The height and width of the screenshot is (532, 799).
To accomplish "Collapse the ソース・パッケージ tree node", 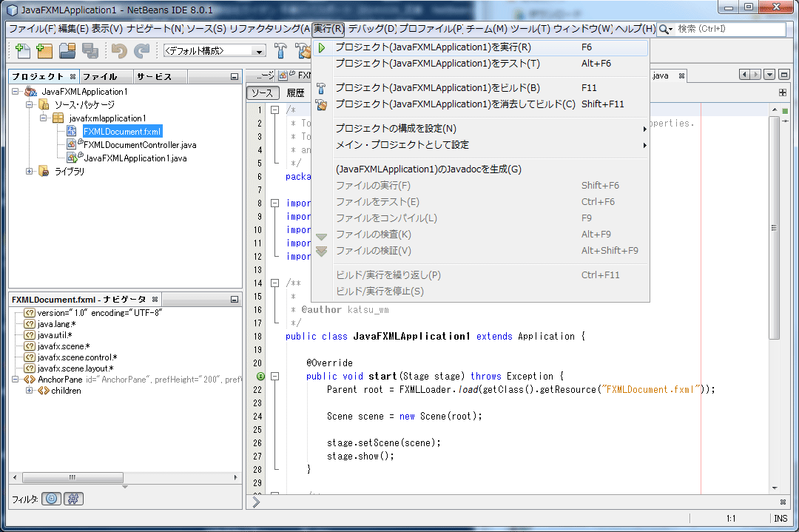I will (x=29, y=104).
